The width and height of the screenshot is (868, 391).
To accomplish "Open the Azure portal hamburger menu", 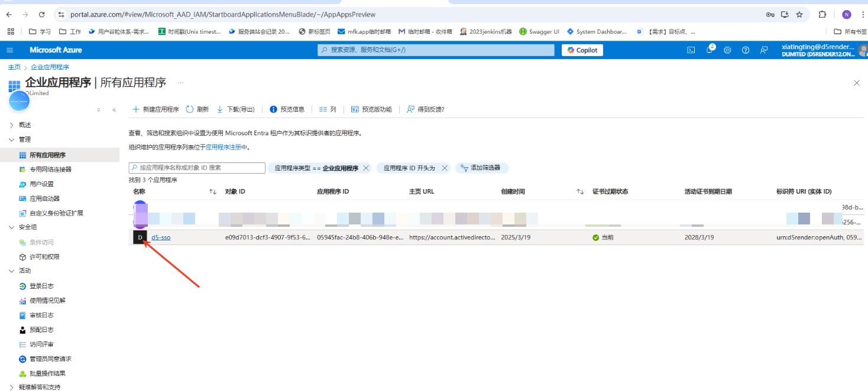I will (x=10, y=50).
